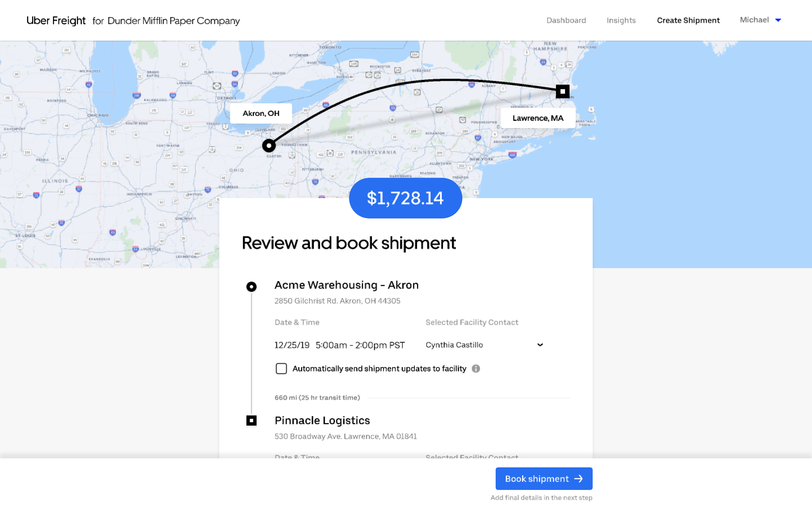Open the Dashboard page
812x508 pixels.
coord(566,20)
